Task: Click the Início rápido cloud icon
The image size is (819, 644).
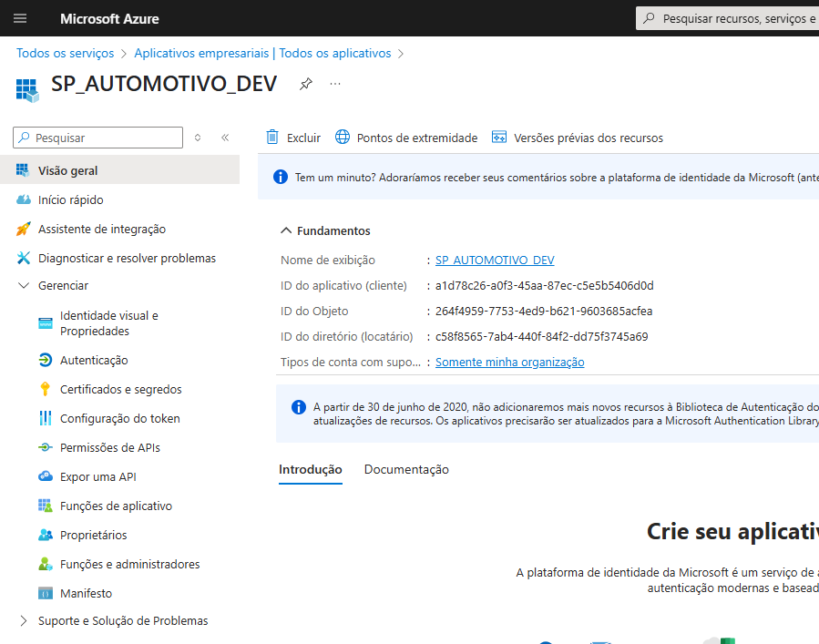Action: pyautogui.click(x=24, y=199)
